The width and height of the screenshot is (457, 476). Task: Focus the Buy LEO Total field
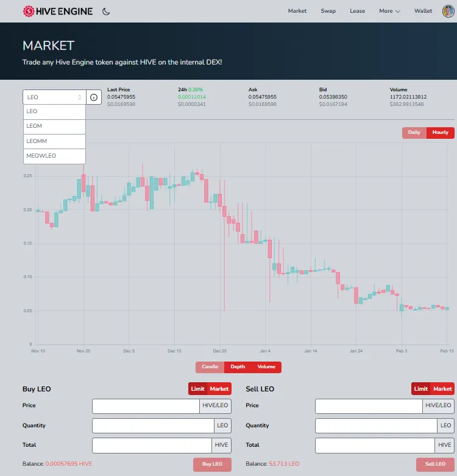[x=152, y=446]
